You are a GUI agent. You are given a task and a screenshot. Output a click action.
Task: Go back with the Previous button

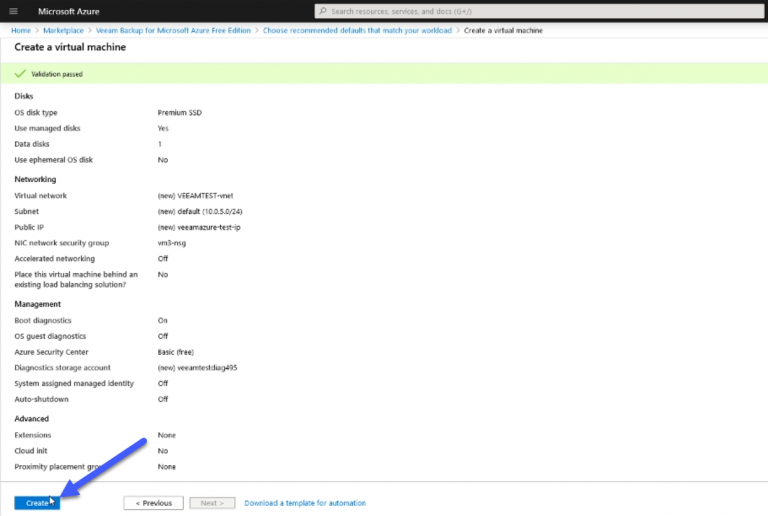pos(153,503)
